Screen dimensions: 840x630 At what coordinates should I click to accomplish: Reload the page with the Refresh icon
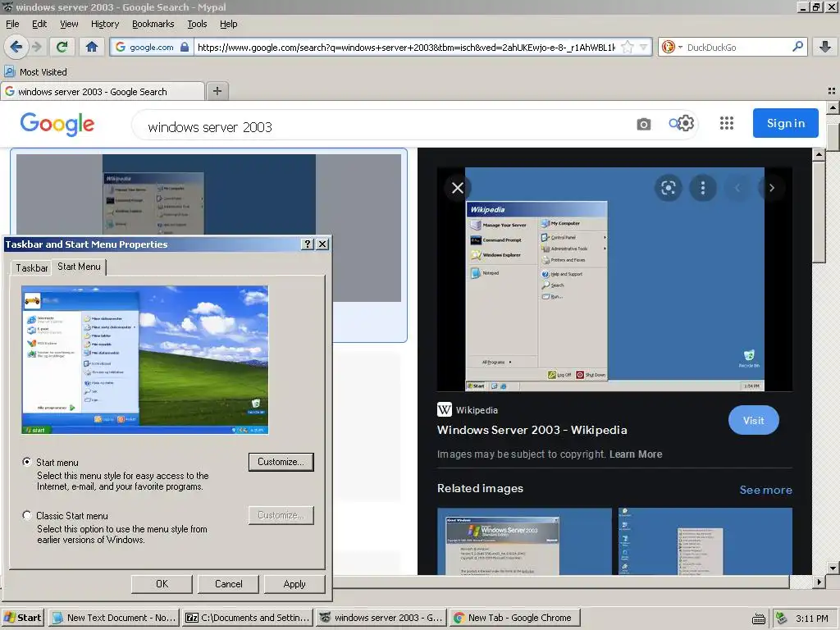click(x=62, y=47)
